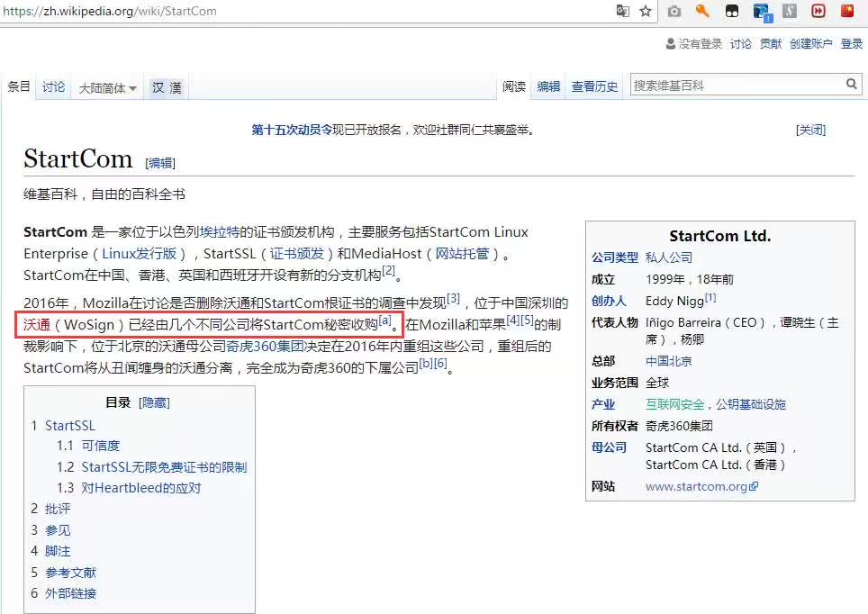Click footnote reference [4]

[x=513, y=320]
